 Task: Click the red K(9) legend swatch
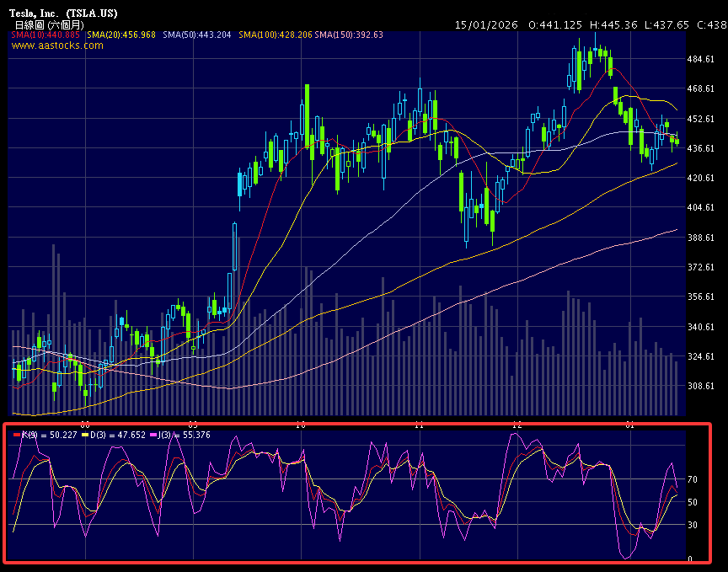[18, 435]
